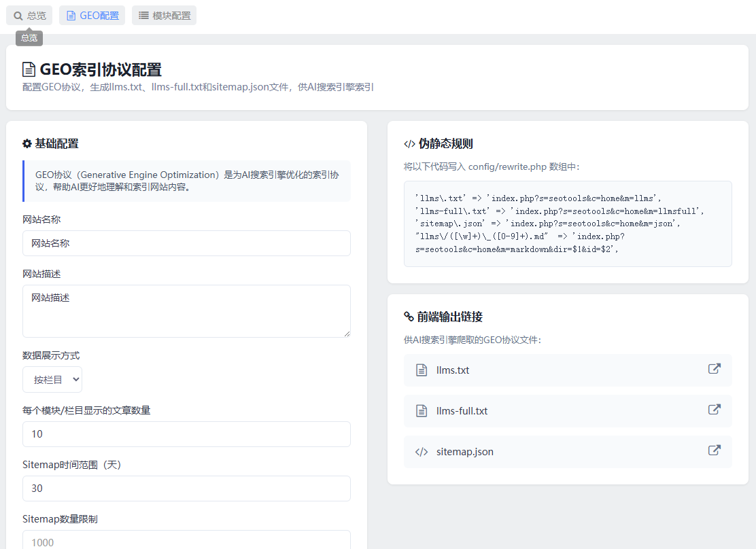Click the 网站名称 field label
This screenshot has width=756, height=549.
pyautogui.click(x=41, y=219)
